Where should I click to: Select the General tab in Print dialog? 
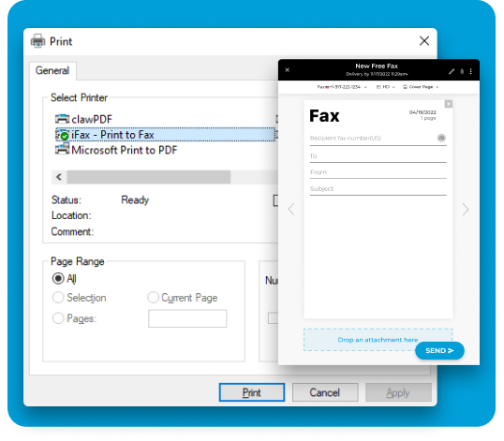pyautogui.click(x=52, y=70)
